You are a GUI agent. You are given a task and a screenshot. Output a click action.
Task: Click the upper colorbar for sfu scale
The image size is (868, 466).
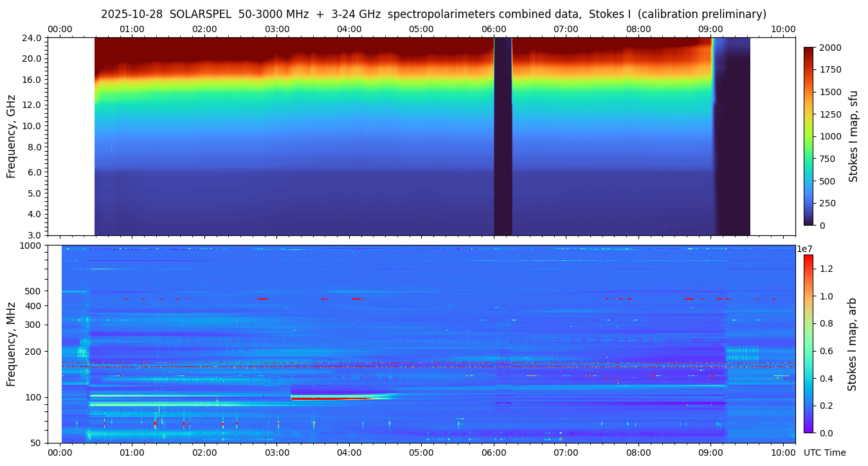coord(809,136)
